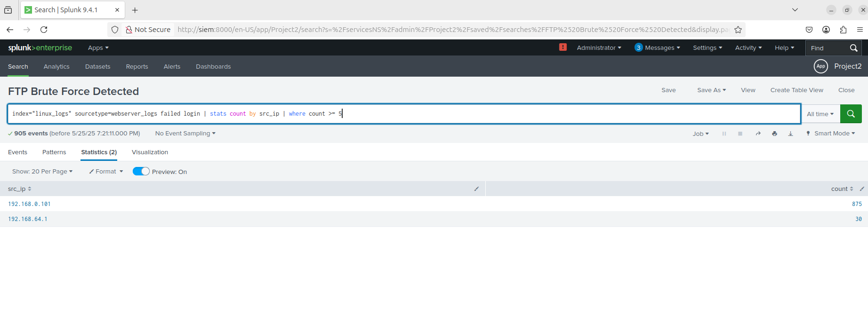
Task: Click the browser back arrow
Action: [10, 30]
